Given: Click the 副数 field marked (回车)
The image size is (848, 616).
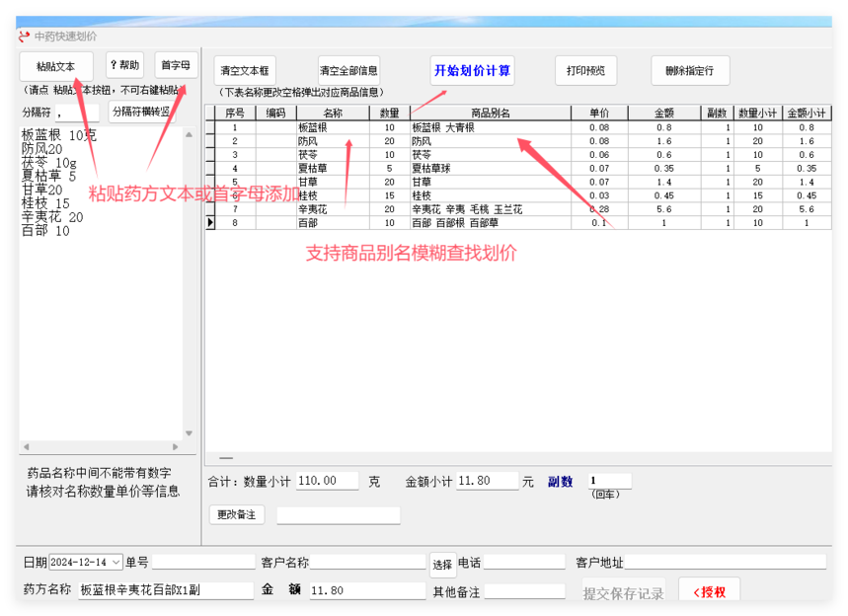Looking at the screenshot, I should coord(609,480).
